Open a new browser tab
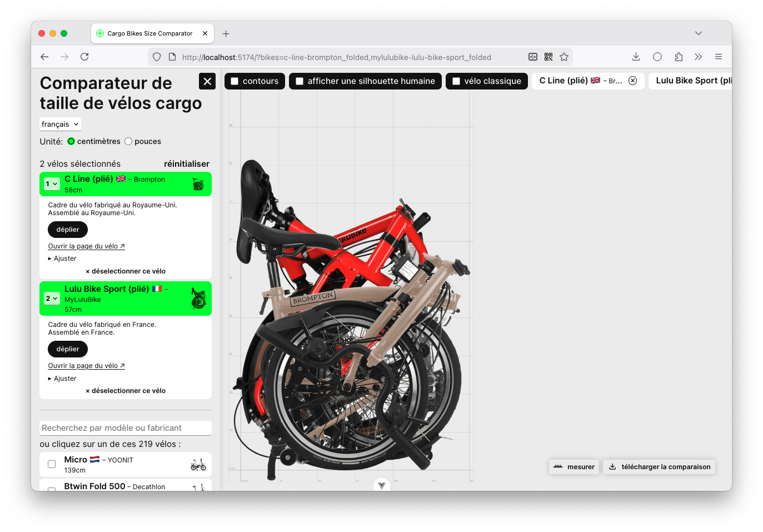This screenshot has width=763, height=532. click(x=226, y=33)
